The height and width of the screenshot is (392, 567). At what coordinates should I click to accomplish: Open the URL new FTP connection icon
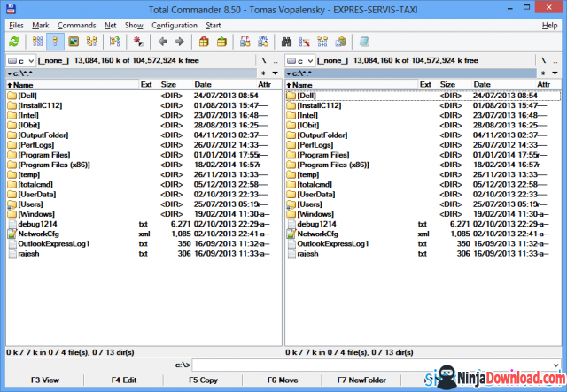point(263,42)
